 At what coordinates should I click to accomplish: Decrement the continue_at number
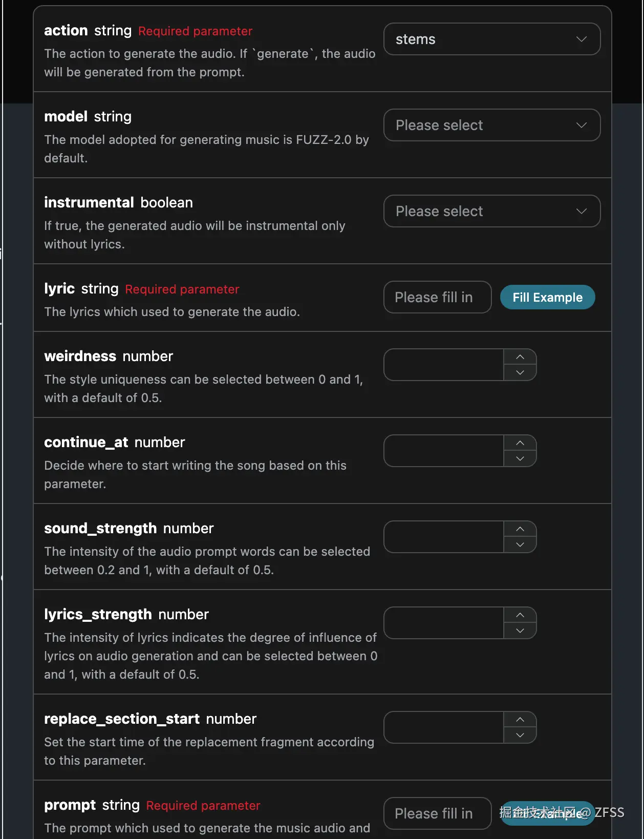pos(520,458)
